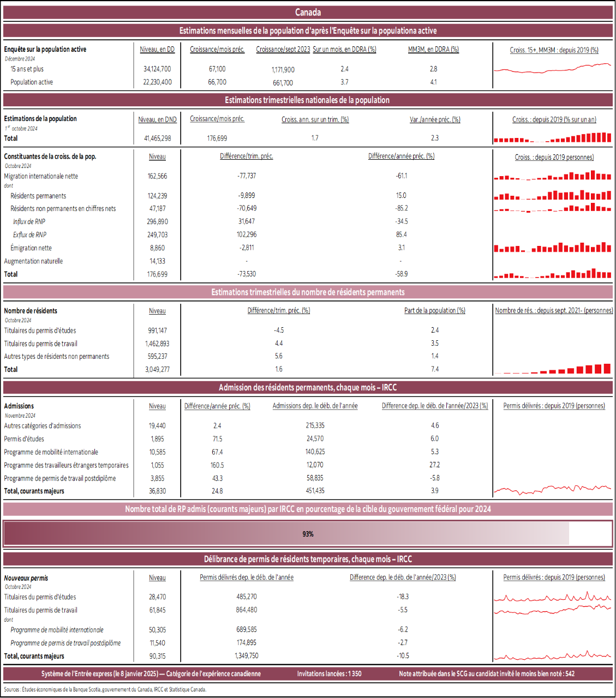This screenshot has height=698, width=616.
Task: Click the 'Invitations lancées : 1 350' footer text
Action: 329,673
